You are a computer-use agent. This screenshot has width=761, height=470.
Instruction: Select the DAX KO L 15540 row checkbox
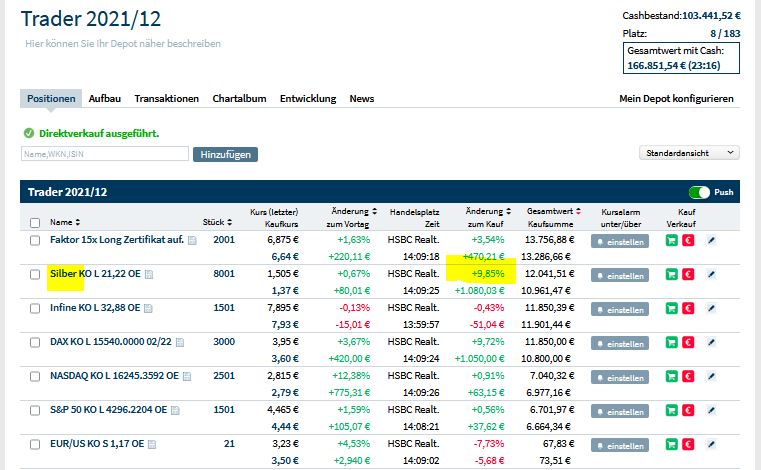click(36, 341)
